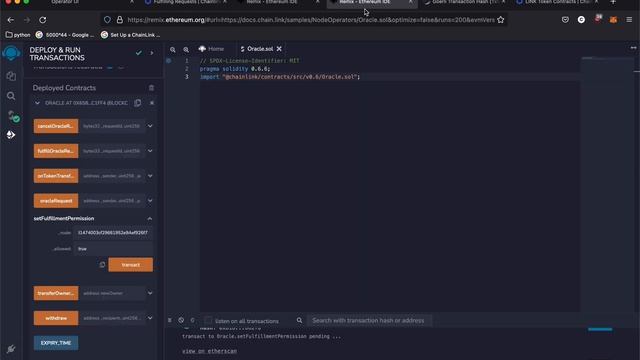The width and height of the screenshot is (640, 360).
Task: Copy the deployed Oracle contract address
Action: pos(138,103)
